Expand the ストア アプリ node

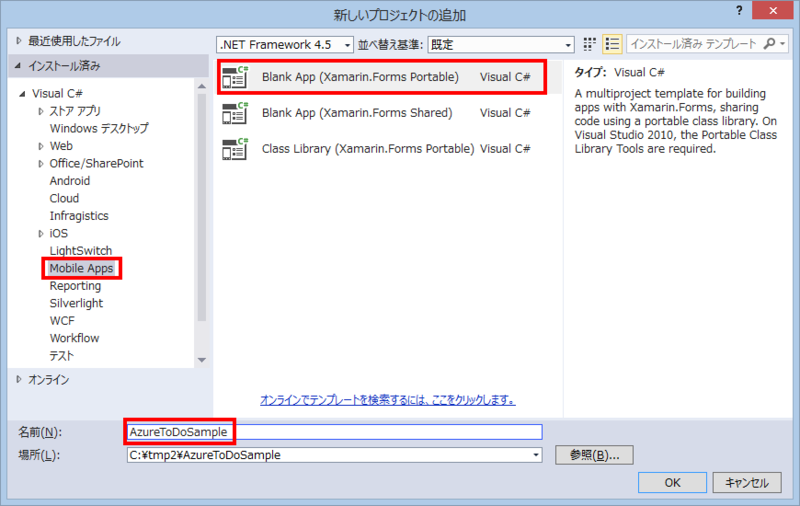click(41, 111)
